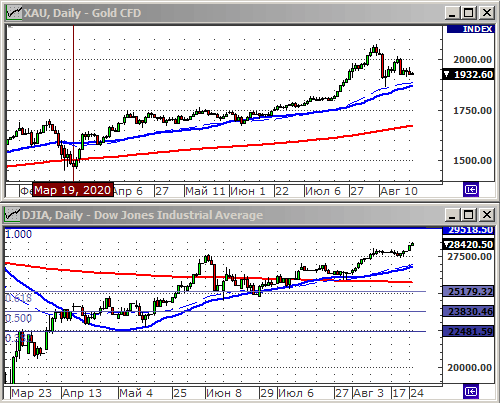Click the XAU Gold CFD chart title icon

point(14,13)
